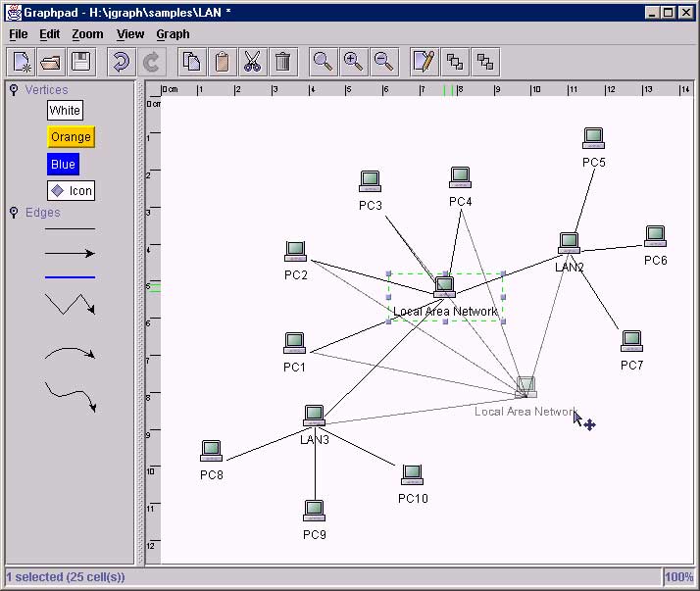This screenshot has height=591, width=700.
Task: Open the Zoom menu
Action: [x=87, y=33]
